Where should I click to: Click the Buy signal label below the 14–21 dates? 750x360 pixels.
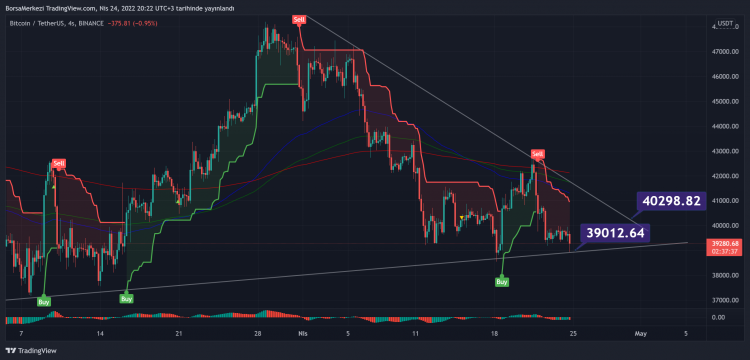[126, 299]
